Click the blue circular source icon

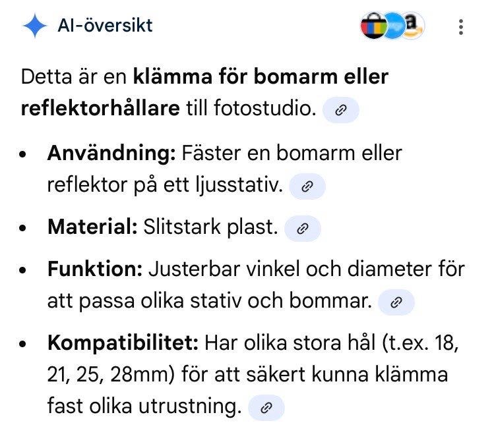click(393, 26)
